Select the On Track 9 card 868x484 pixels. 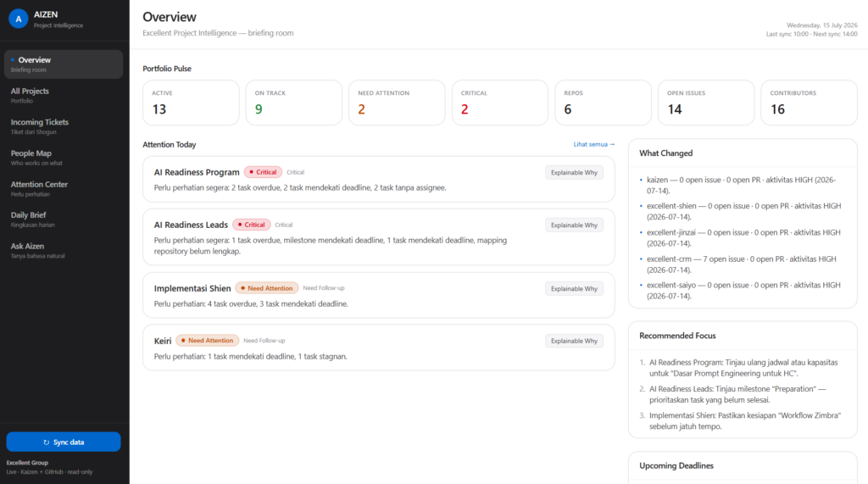294,103
